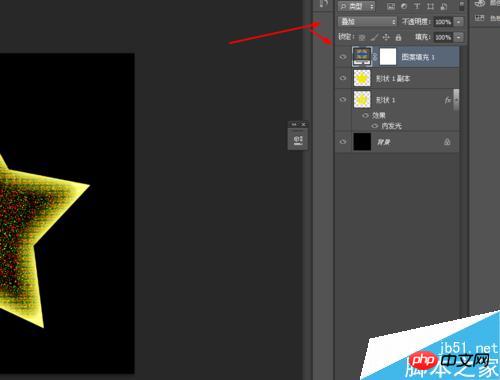This screenshot has height=380, width=500.
Task: Open the layer filter type (类型) dropdown
Action: 357,6
